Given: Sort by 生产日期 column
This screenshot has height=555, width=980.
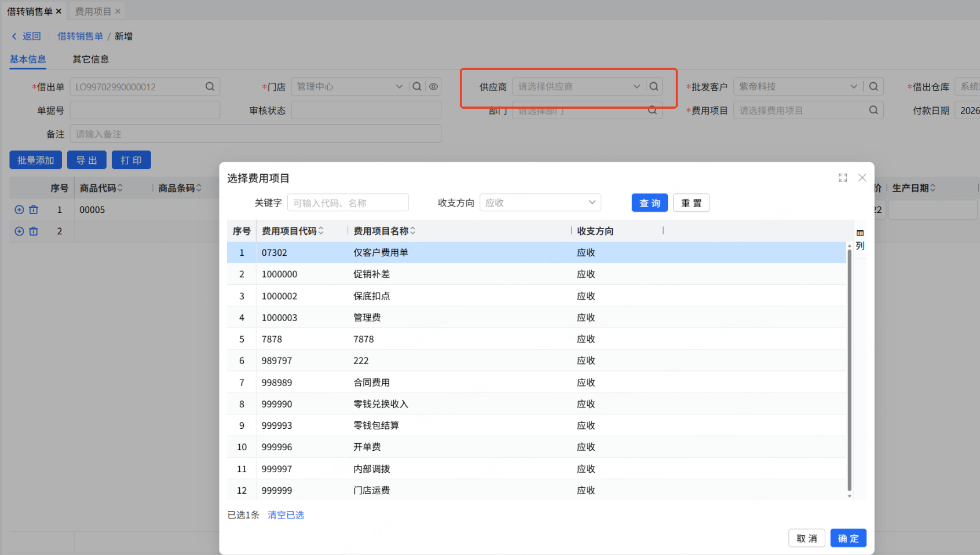Looking at the screenshot, I should click(933, 188).
